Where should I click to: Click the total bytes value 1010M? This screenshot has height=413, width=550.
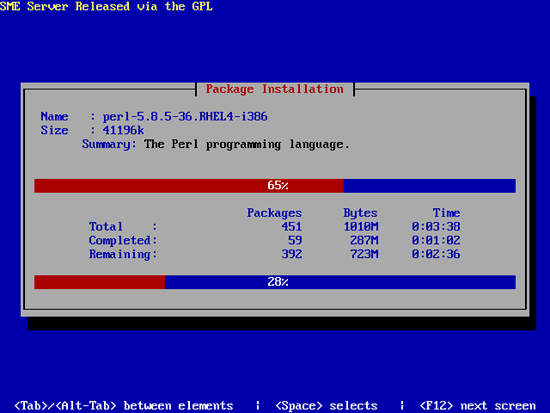point(361,227)
